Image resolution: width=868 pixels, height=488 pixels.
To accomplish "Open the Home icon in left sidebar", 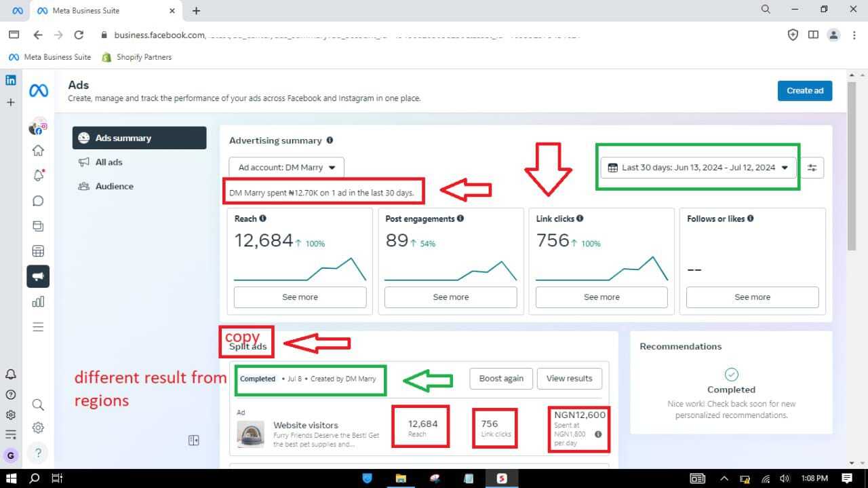I will [x=38, y=151].
